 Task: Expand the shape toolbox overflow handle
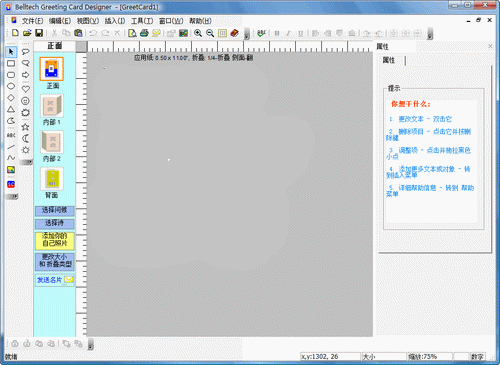26,162
